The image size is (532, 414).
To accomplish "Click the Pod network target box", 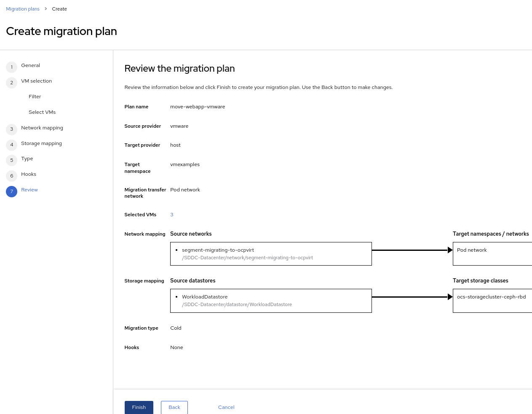I will (492, 254).
